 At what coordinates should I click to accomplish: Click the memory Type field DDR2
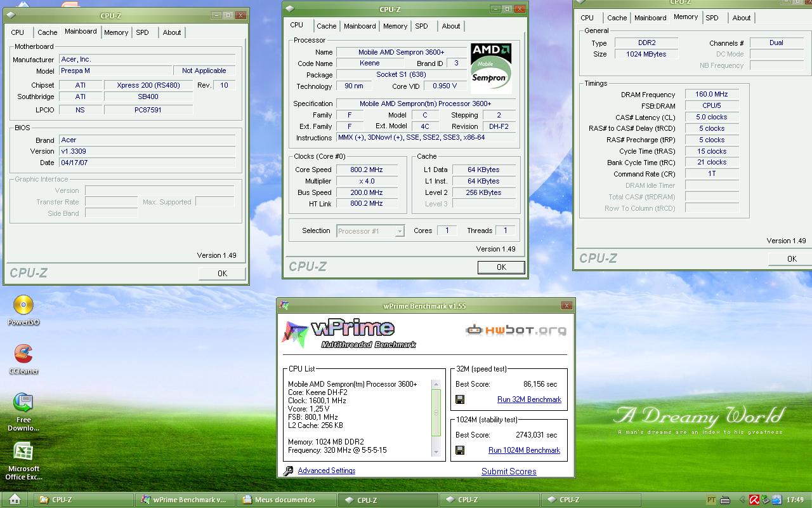point(646,43)
